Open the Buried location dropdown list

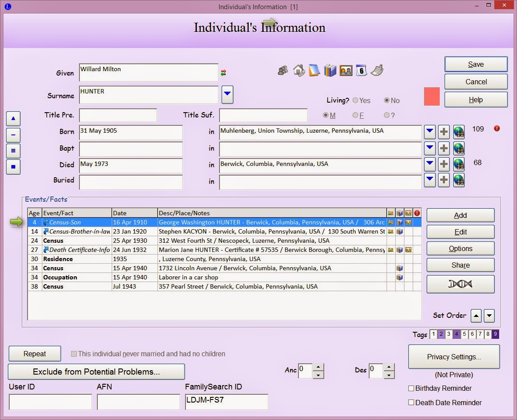point(430,180)
